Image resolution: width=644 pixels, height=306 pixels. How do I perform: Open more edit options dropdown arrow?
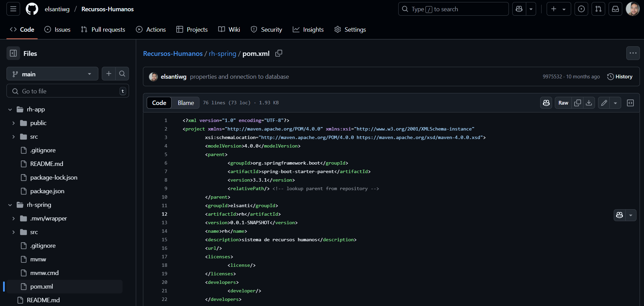(615, 103)
